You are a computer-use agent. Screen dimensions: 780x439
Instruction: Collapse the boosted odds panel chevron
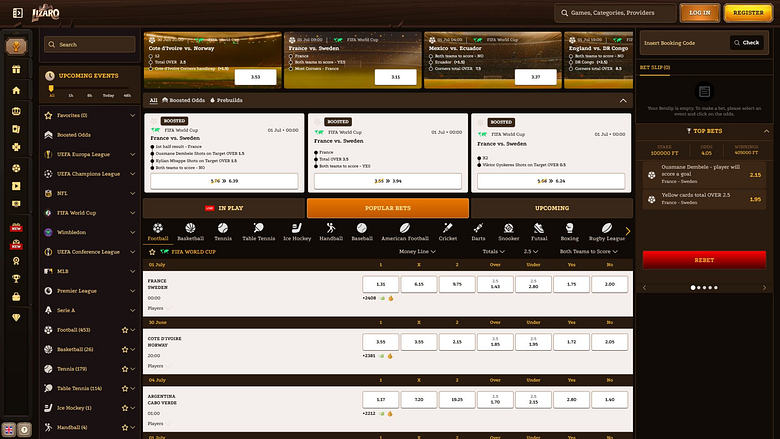point(623,100)
